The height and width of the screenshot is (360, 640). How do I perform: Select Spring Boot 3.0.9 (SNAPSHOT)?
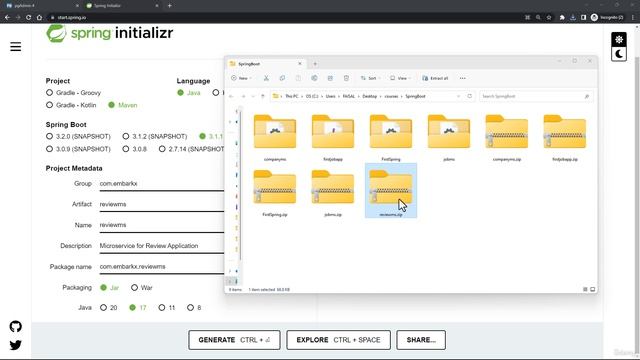coord(78,149)
